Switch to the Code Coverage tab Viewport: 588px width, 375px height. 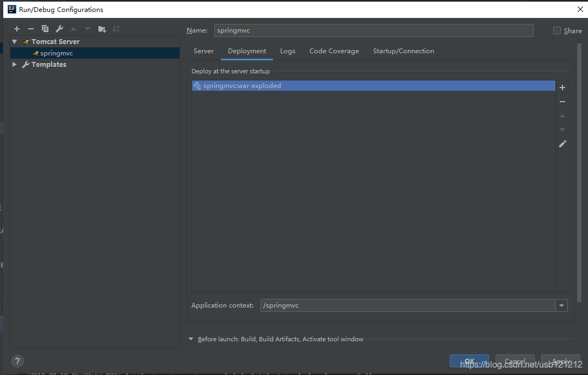click(334, 51)
